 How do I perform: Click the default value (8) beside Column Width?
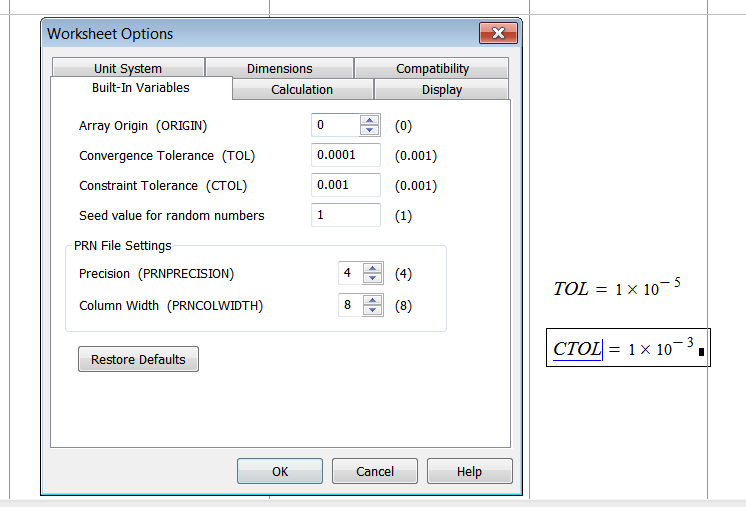point(403,305)
